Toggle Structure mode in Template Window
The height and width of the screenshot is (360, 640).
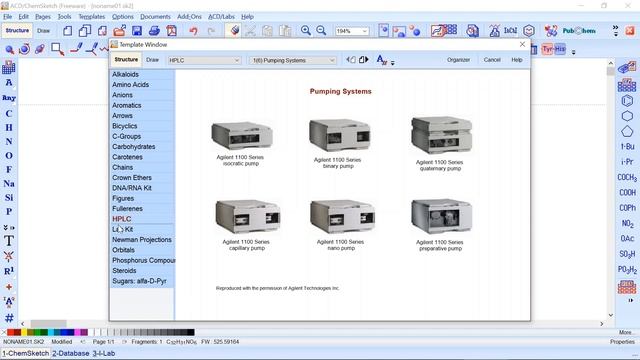[126, 60]
